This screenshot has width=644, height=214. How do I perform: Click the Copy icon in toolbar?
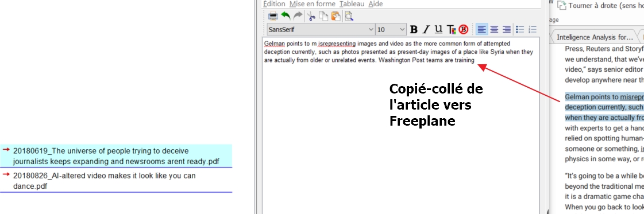point(323,17)
